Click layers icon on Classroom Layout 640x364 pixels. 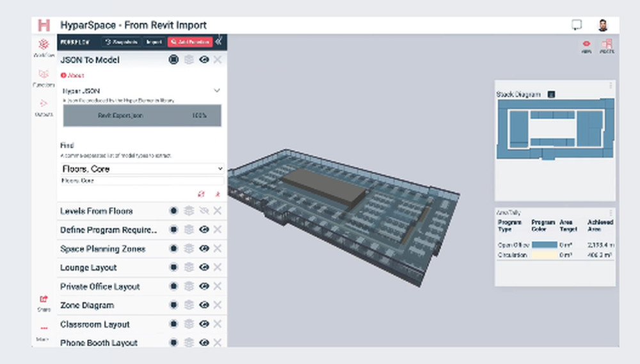point(189,324)
